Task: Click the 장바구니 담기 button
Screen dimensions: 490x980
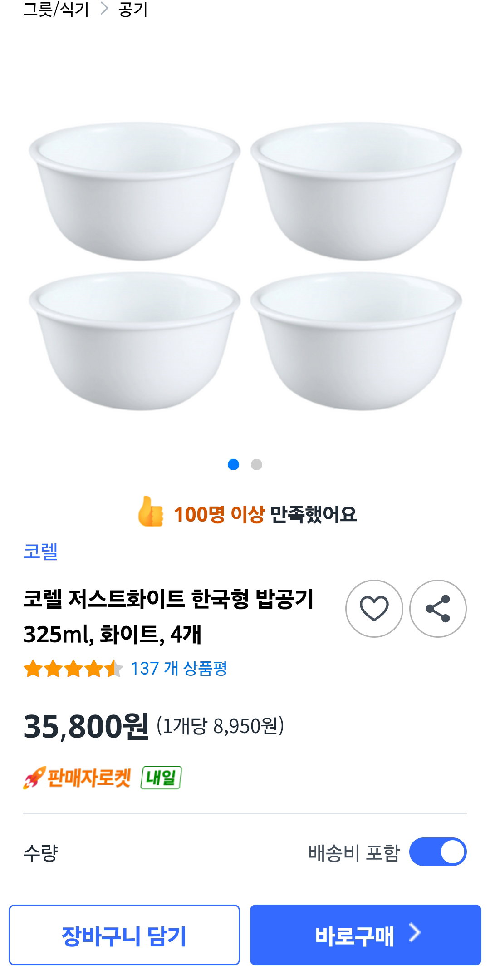Action: [x=124, y=935]
